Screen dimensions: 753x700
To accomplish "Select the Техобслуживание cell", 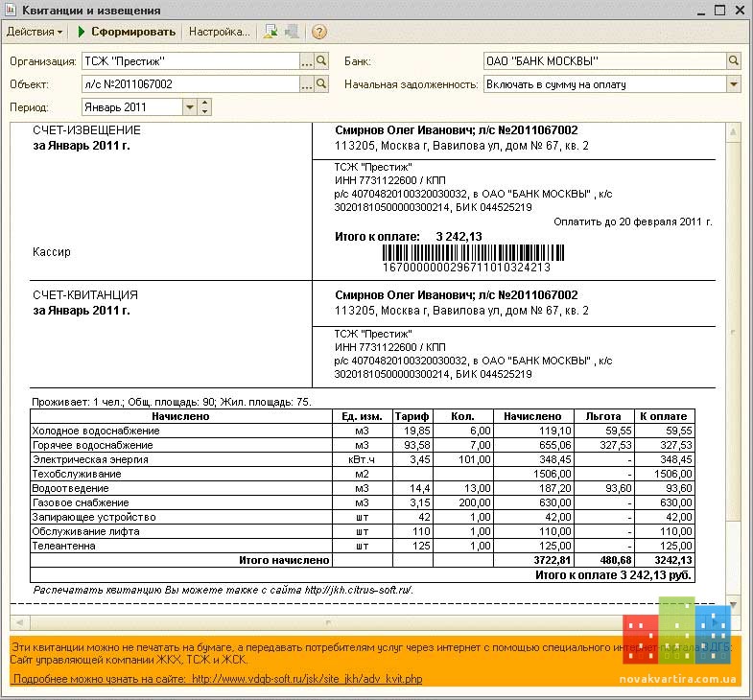I will 181,474.
